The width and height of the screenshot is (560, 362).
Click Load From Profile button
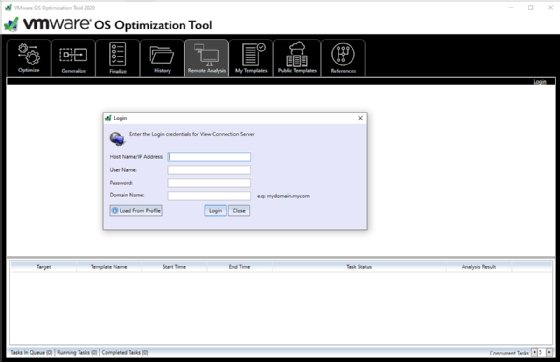pos(136,211)
